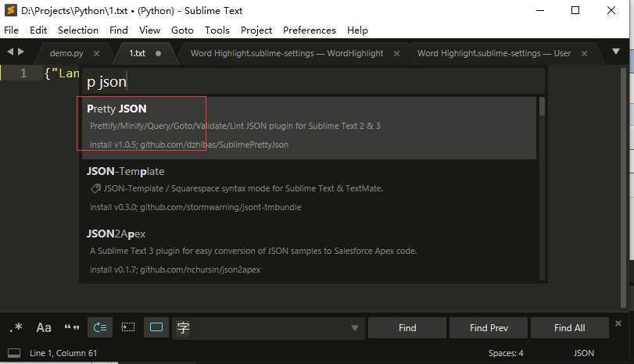The image size is (634, 364).
Task: Open the find history dropdown arrow
Action: tap(355, 328)
